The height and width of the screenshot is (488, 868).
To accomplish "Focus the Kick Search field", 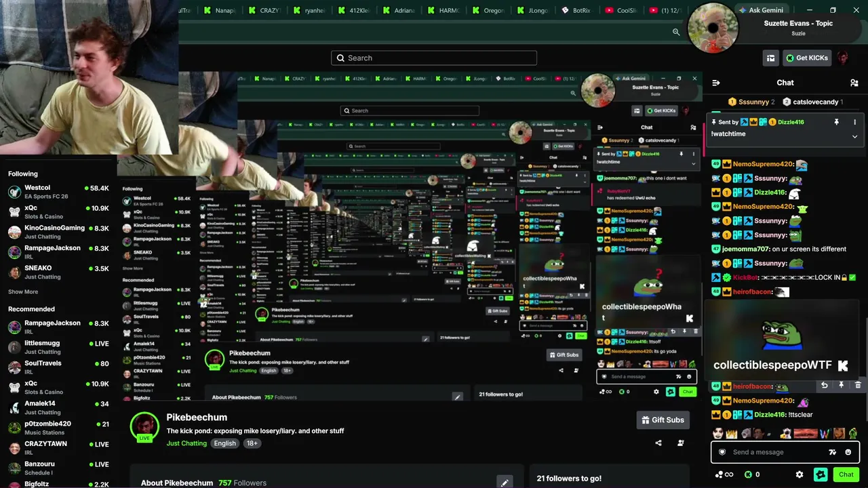I will [x=434, y=58].
